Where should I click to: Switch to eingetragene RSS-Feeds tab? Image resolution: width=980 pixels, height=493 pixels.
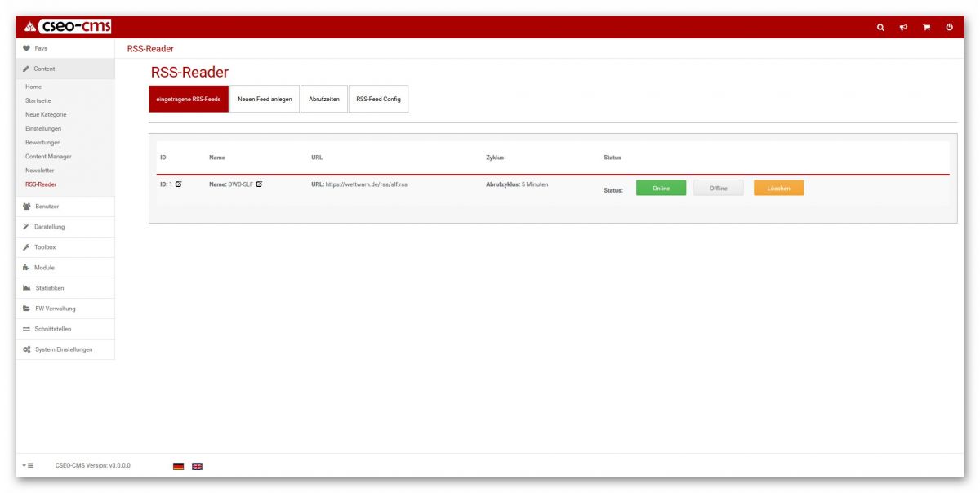coord(188,99)
